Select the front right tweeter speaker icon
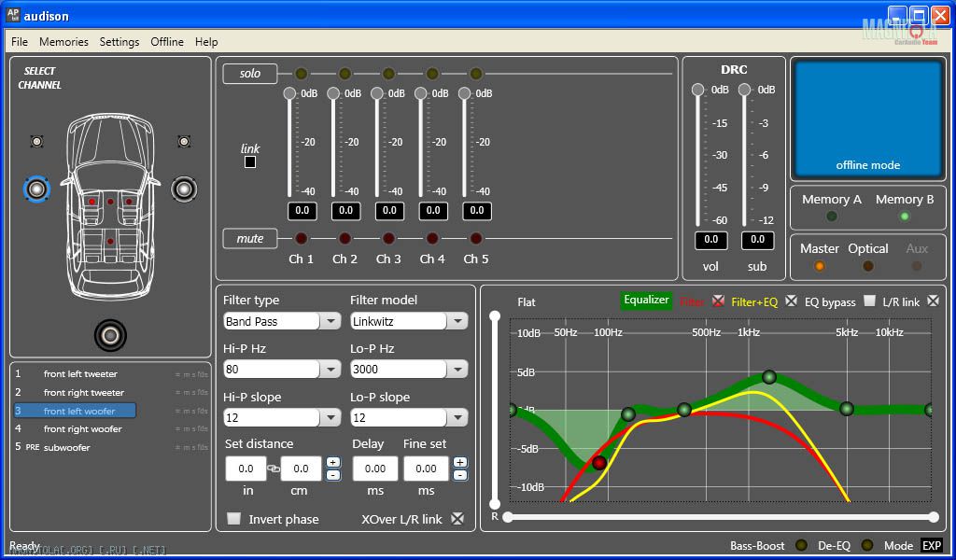 coord(184,141)
